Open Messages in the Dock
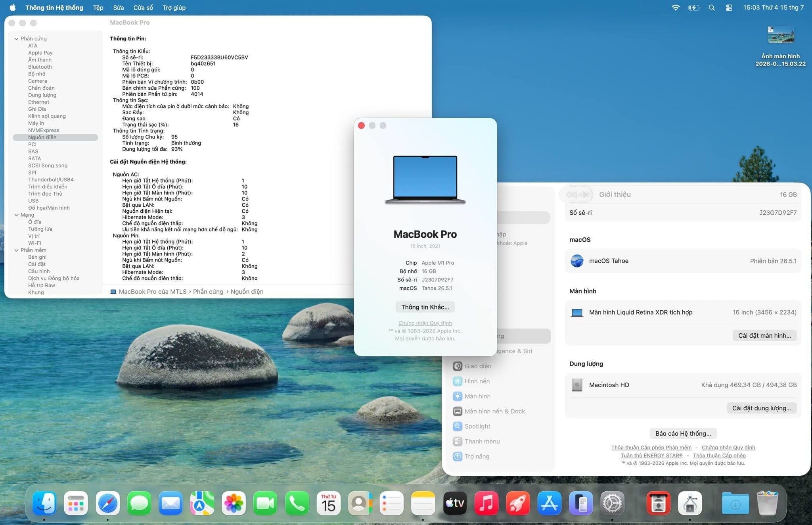 tap(139, 503)
